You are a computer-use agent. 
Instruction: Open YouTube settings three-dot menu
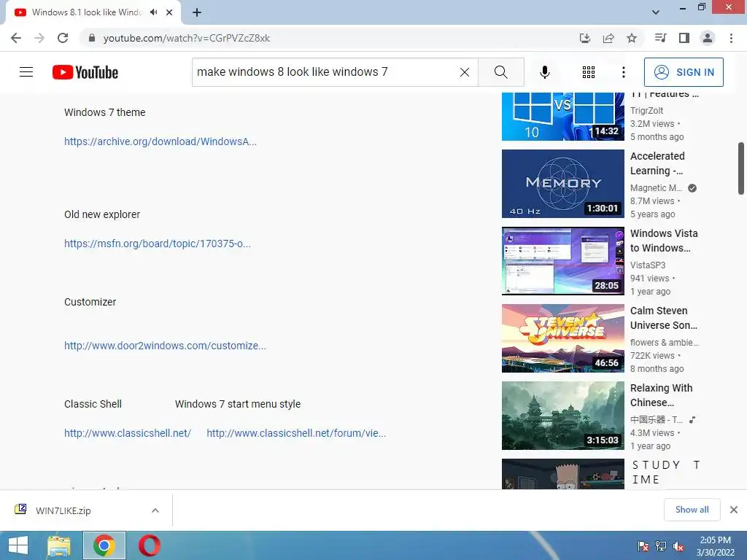click(x=623, y=72)
